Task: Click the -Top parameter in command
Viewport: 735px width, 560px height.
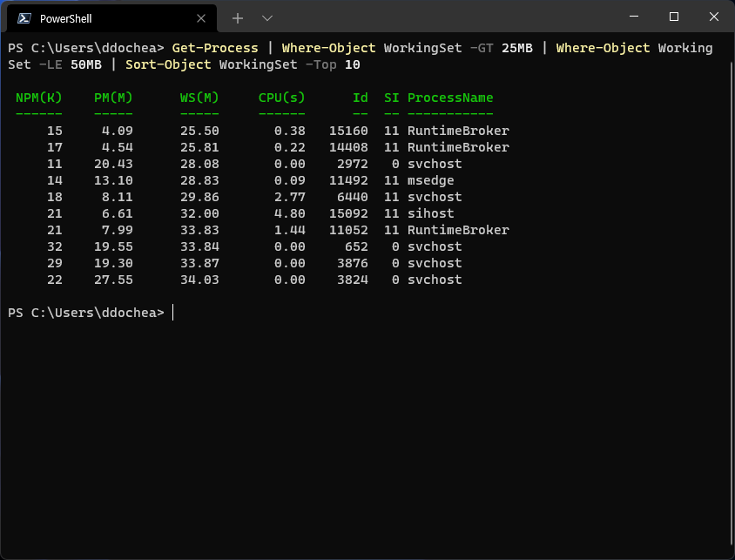Action: 321,64
